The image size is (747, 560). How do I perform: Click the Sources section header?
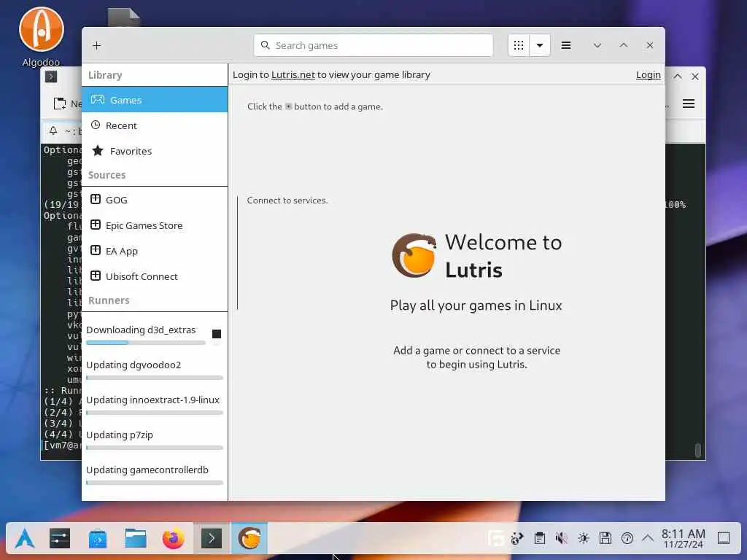107,175
